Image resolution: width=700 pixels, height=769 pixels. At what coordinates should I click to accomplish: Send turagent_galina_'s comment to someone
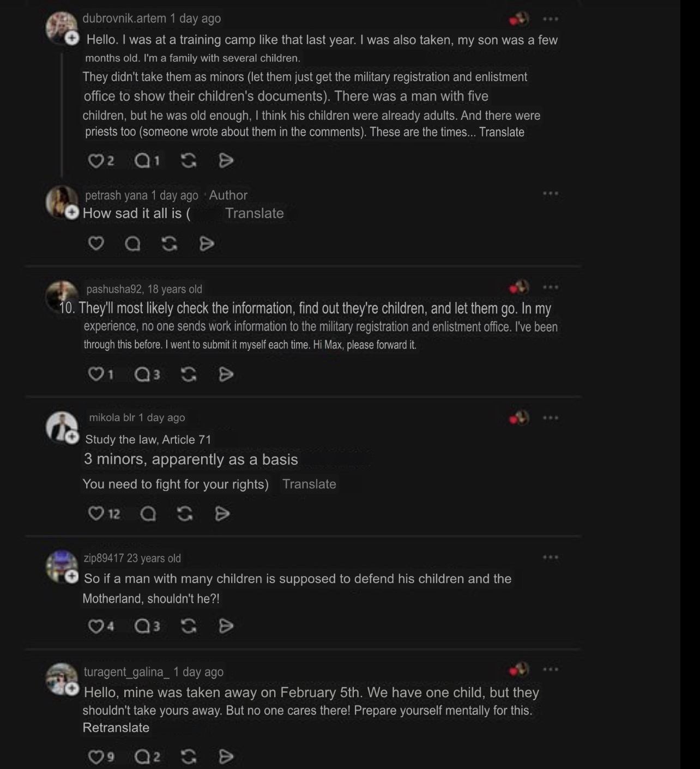[x=226, y=756]
